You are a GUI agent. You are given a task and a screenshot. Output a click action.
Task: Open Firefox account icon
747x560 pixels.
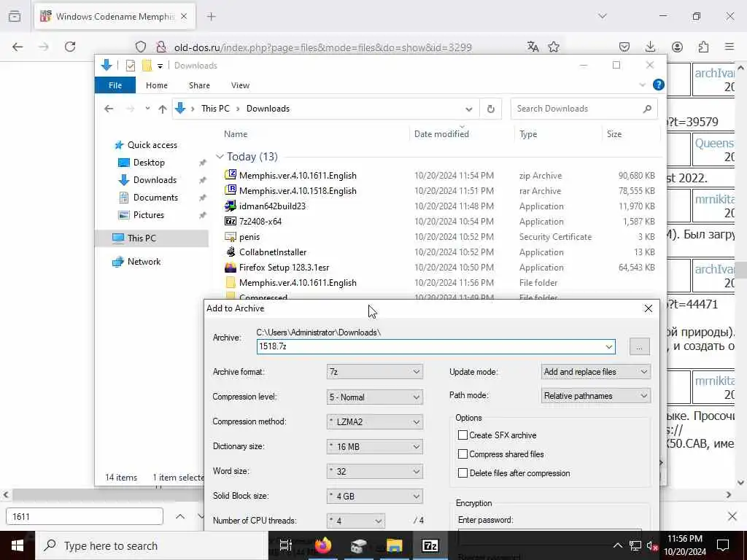(x=677, y=47)
